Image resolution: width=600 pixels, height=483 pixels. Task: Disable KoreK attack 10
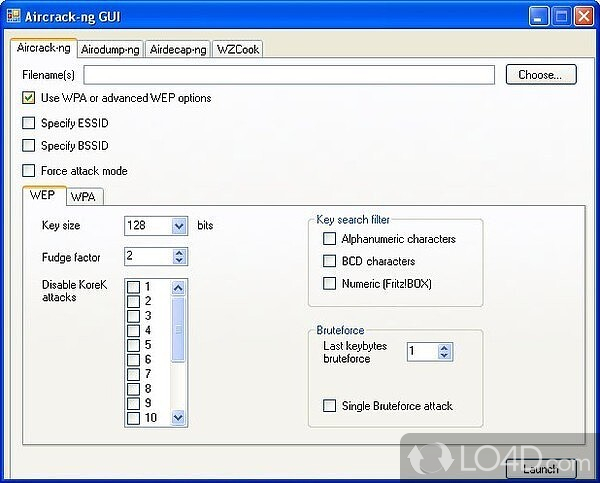134,418
